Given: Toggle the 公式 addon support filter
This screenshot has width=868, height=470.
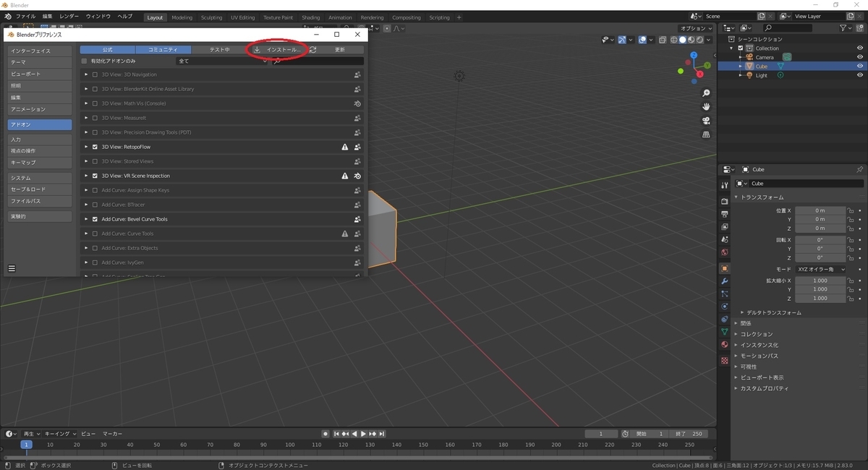Looking at the screenshot, I should (x=107, y=49).
